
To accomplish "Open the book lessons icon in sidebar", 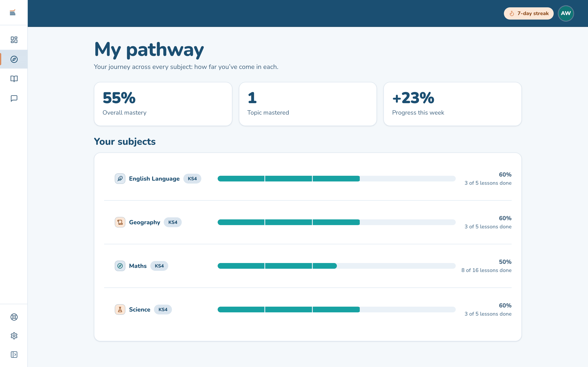I will [14, 79].
